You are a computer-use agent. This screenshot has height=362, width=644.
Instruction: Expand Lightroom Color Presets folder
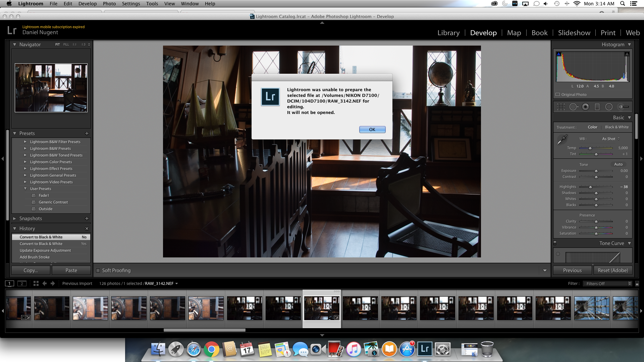coord(25,162)
